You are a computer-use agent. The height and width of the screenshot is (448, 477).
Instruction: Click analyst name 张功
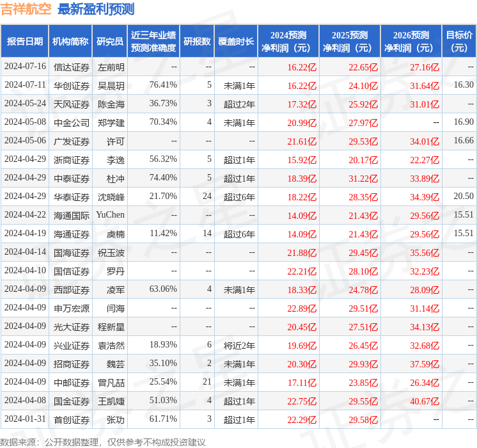coord(116,420)
